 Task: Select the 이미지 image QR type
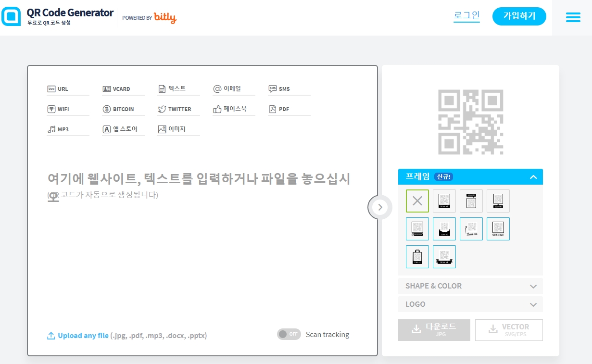(x=178, y=129)
